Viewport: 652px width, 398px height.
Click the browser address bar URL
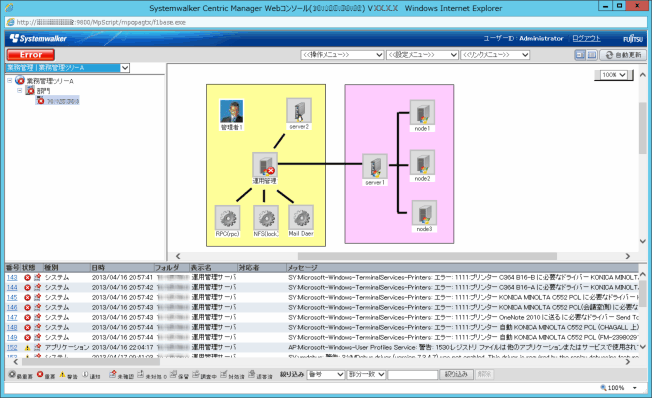point(101,22)
